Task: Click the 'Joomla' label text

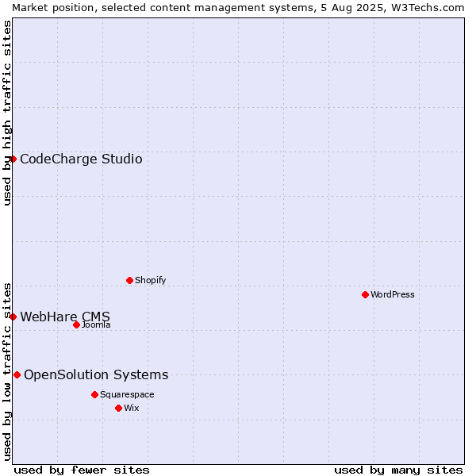Action: 96,324
